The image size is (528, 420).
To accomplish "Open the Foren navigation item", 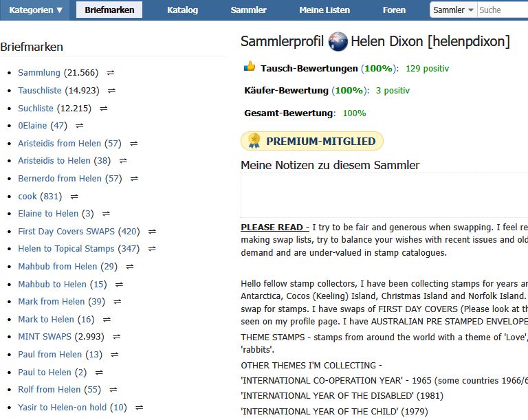I will click(x=394, y=10).
